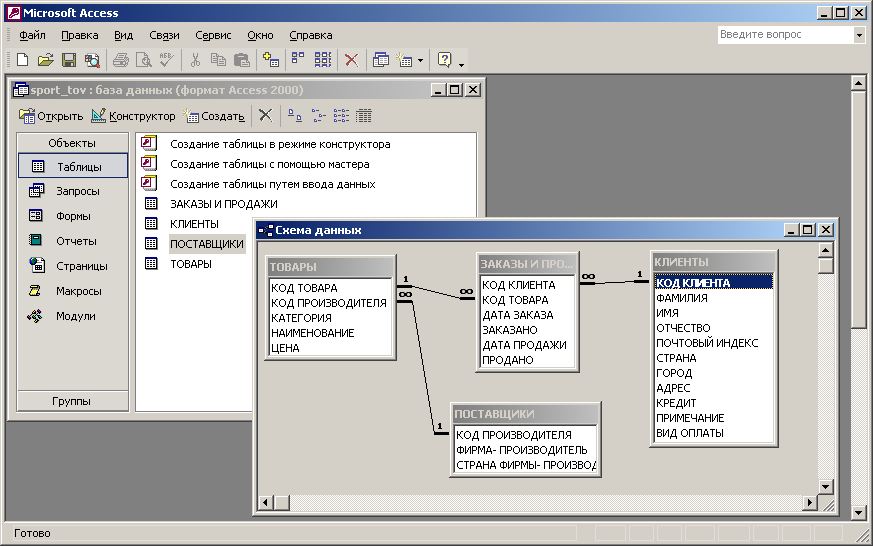The width and height of the screenshot is (873, 546).
Task: Cut with the scissors icon
Action: 195,60
